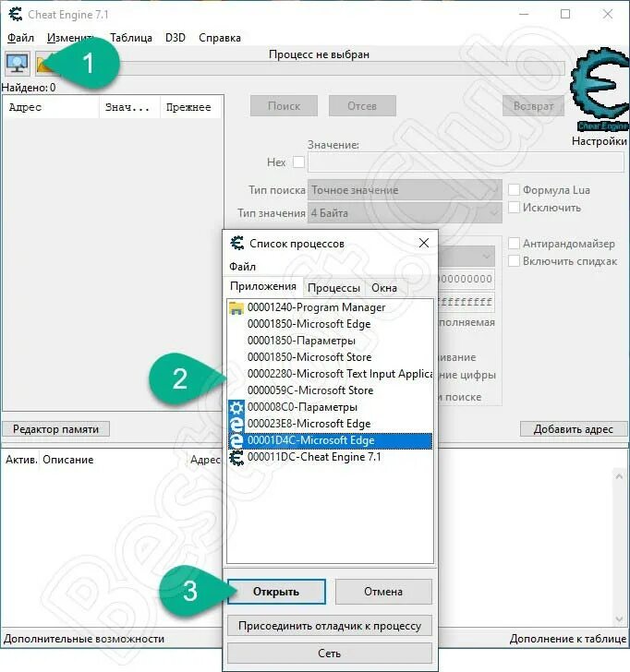Open the Тип значения dropdown
630x672 pixels.
click(x=405, y=213)
